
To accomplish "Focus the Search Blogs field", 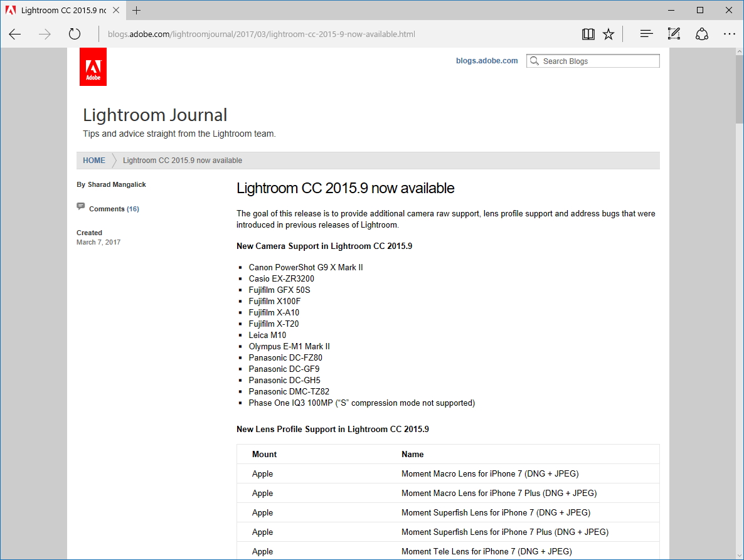I will point(593,61).
